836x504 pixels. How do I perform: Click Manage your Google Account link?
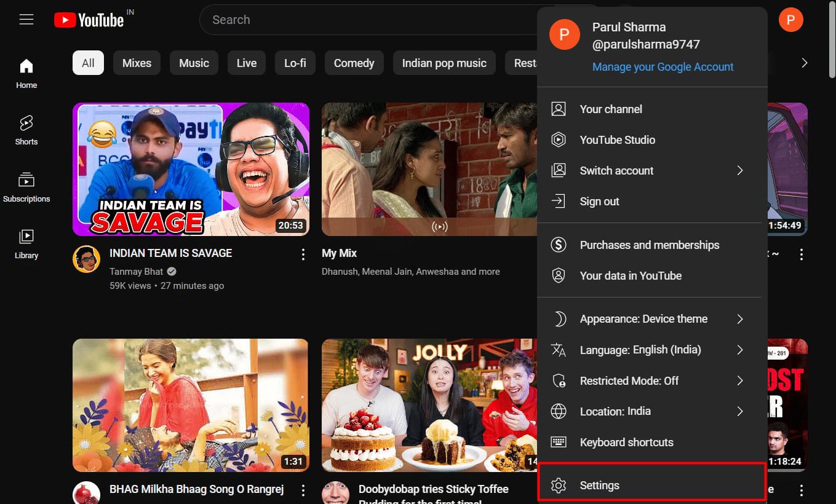coord(663,67)
